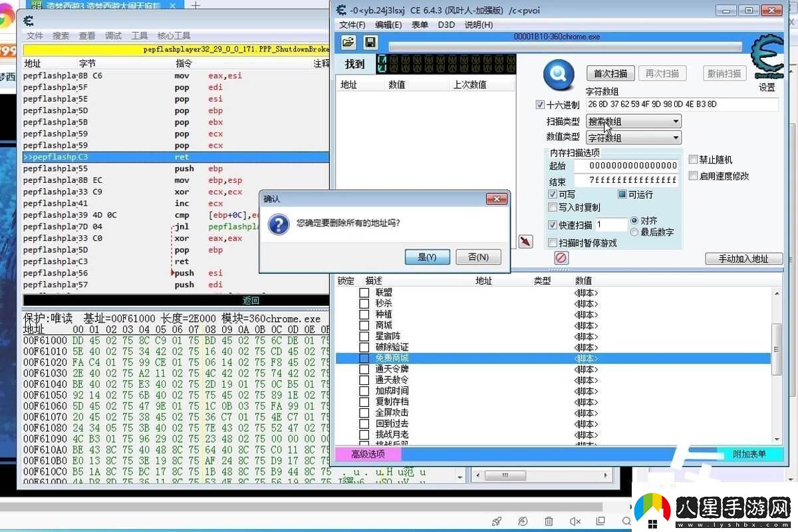
Task: Select the 最后数字 radio button
Action: 634,232
